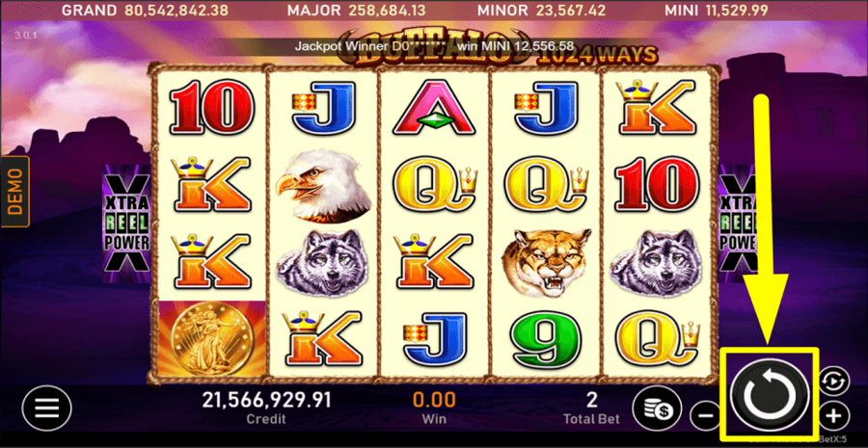Open the coins bet settings icon
The width and height of the screenshot is (868, 448).
(x=657, y=408)
